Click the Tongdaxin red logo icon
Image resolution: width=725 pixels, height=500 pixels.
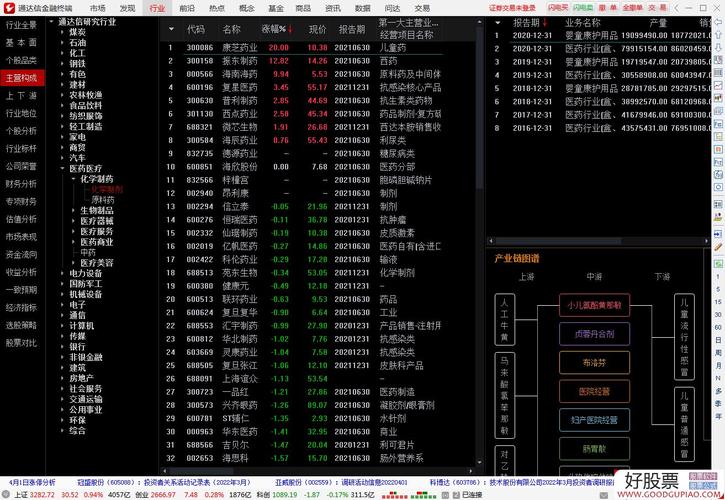(x=9, y=8)
